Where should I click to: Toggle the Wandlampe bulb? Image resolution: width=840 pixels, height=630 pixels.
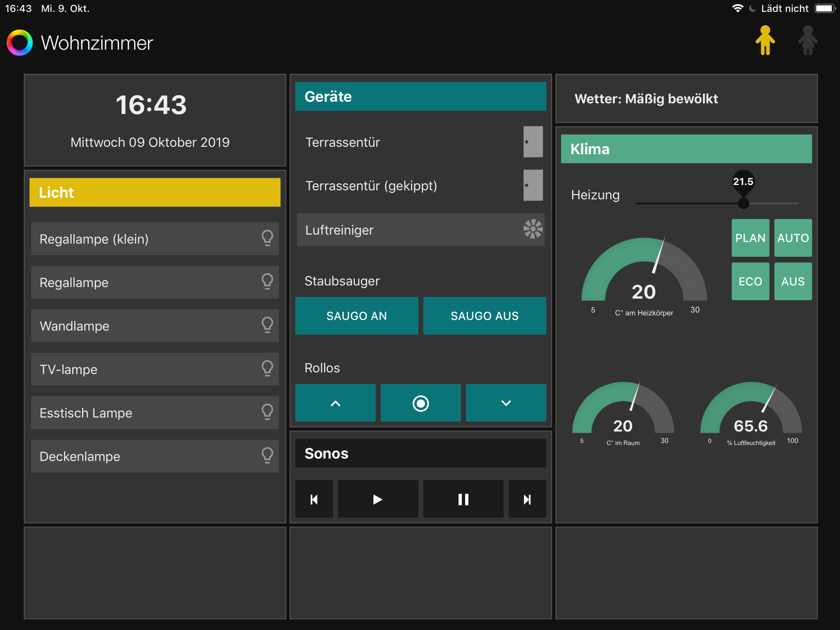pyautogui.click(x=267, y=325)
